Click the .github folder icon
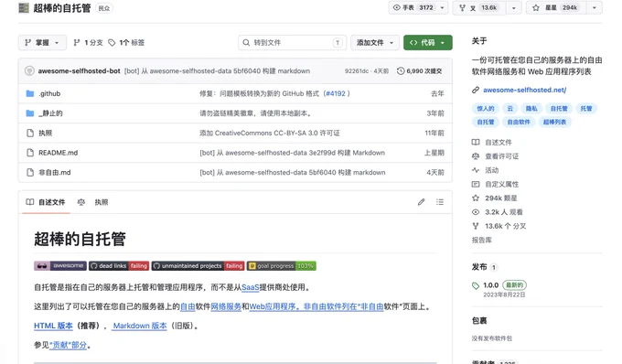 coord(30,93)
